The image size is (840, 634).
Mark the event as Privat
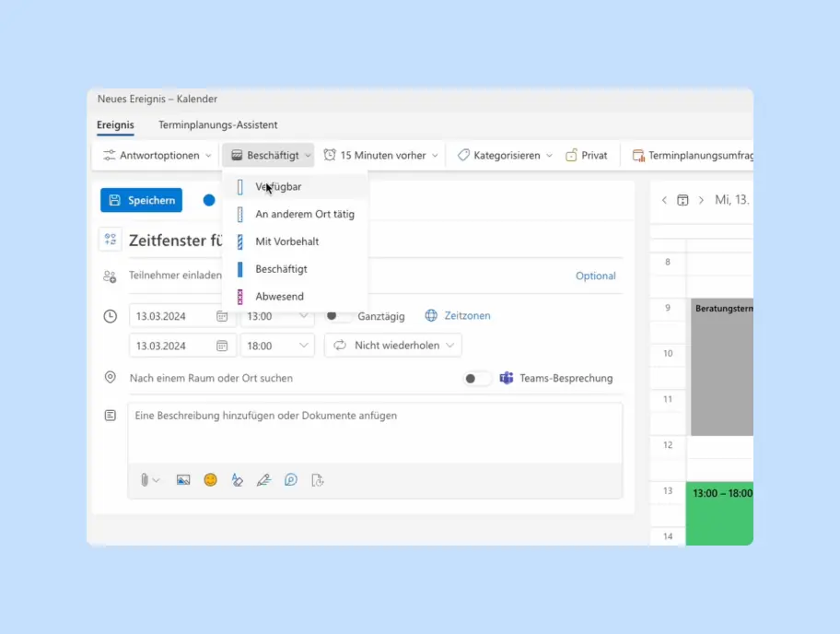(587, 154)
